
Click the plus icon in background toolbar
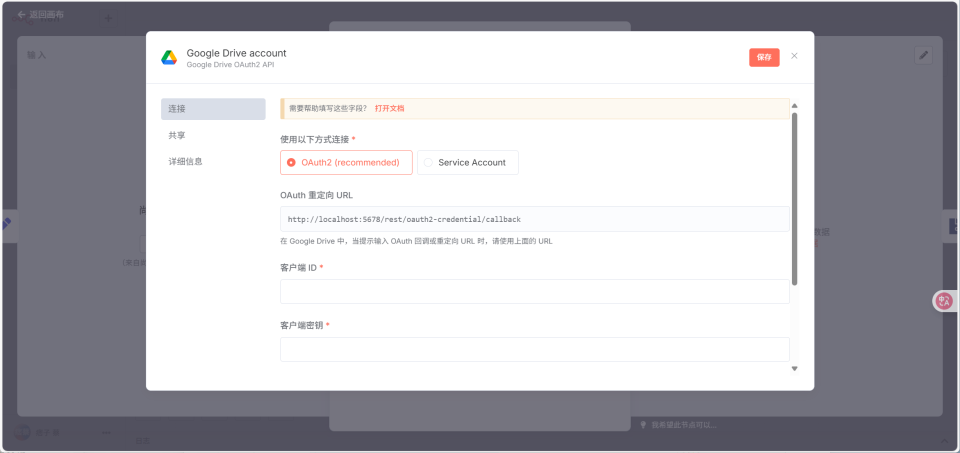(x=108, y=19)
